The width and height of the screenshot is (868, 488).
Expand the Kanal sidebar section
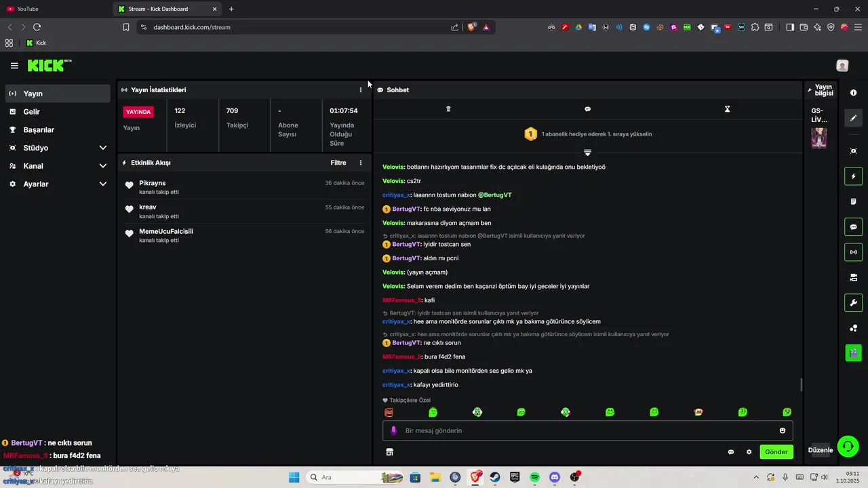coord(57,166)
